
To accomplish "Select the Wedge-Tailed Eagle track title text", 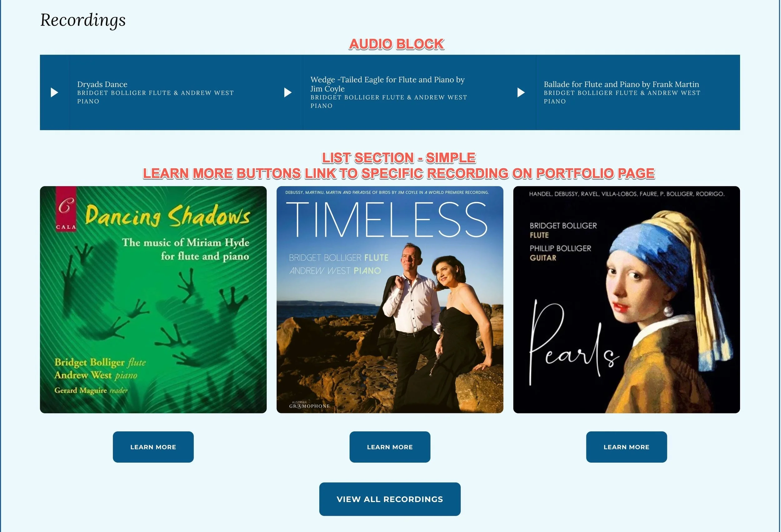I will pos(387,84).
